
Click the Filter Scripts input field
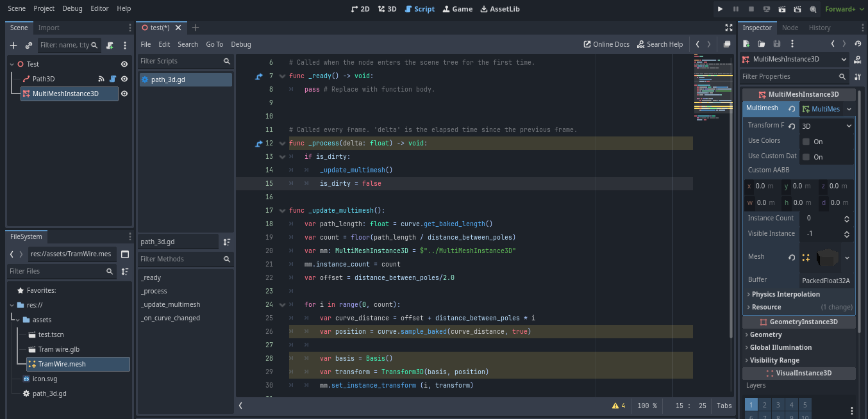179,61
